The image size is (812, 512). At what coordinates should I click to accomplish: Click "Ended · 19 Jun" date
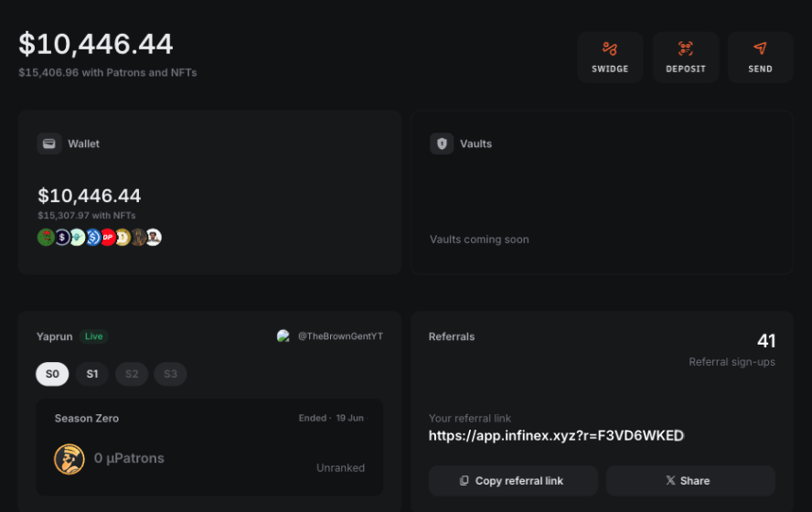tap(331, 419)
